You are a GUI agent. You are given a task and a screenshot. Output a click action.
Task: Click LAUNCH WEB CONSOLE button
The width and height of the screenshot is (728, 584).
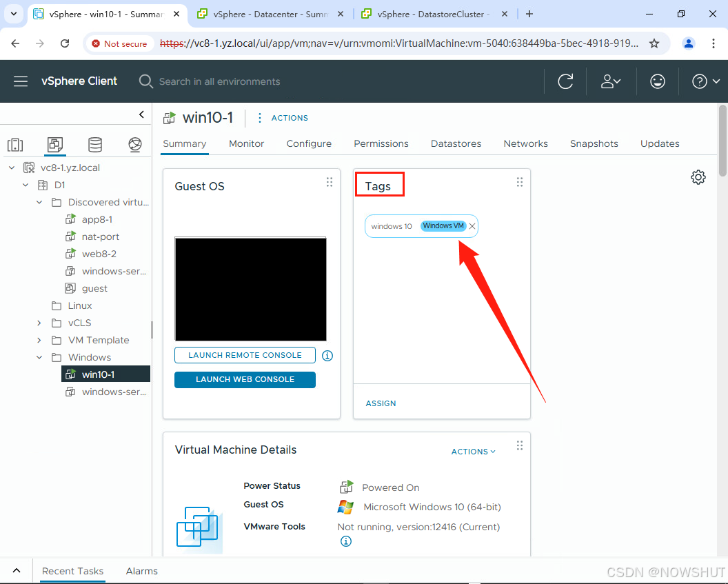coord(245,379)
